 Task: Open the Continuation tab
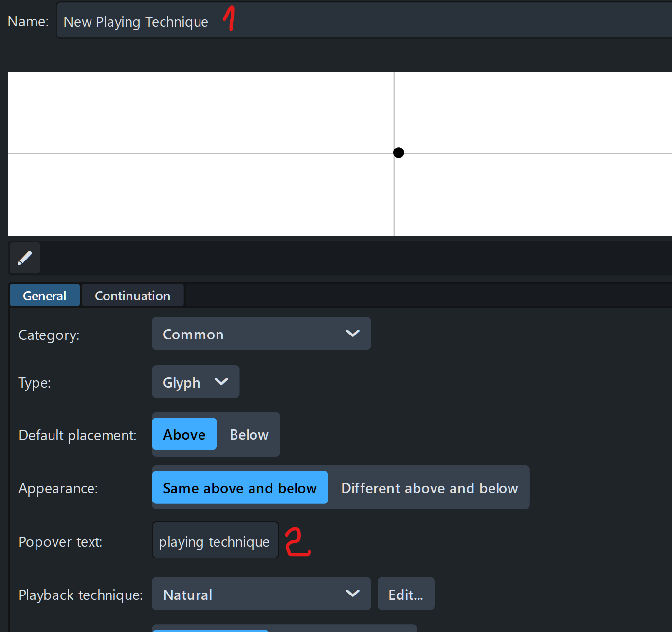[x=133, y=296]
